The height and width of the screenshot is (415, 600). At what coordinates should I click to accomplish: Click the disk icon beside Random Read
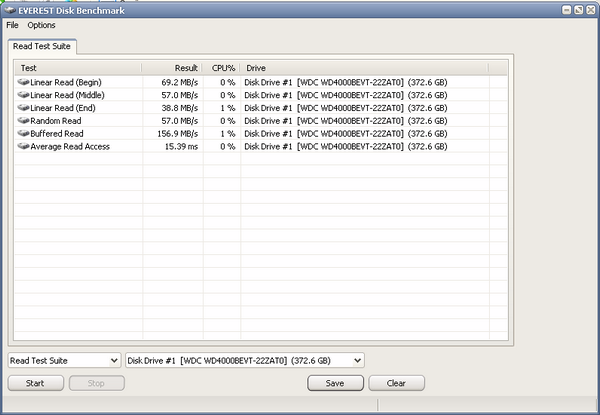23,121
